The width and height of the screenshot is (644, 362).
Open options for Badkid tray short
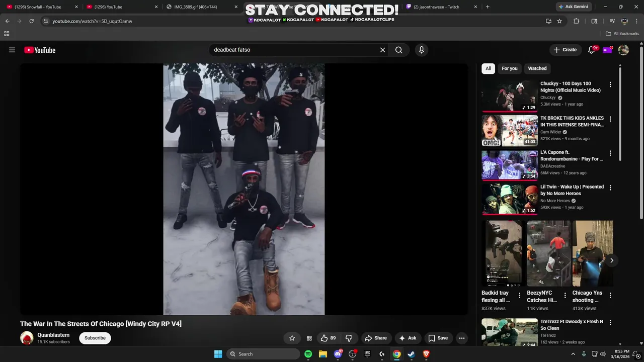pos(520,295)
